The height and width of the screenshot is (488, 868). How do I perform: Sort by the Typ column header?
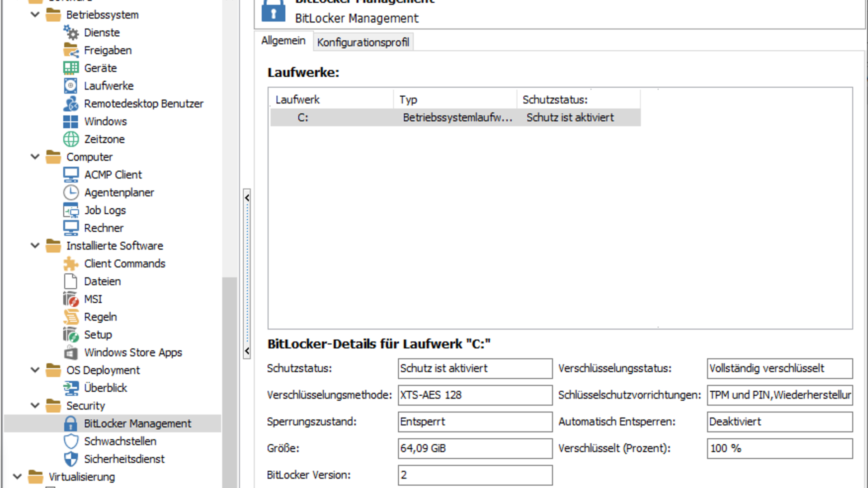click(455, 99)
